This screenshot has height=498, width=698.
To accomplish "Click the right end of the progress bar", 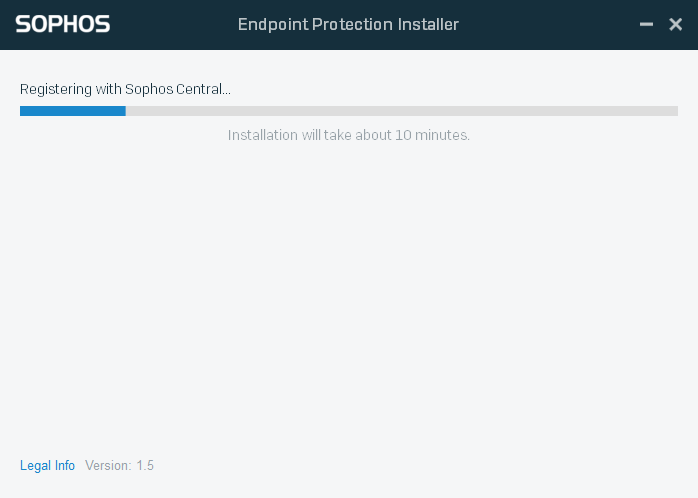I will pyautogui.click(x=673, y=111).
